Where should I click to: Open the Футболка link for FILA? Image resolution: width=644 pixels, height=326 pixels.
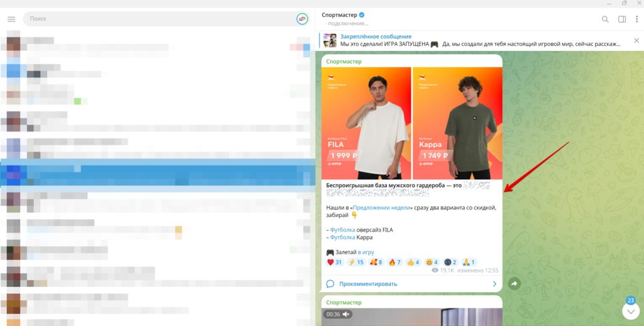pos(343,230)
